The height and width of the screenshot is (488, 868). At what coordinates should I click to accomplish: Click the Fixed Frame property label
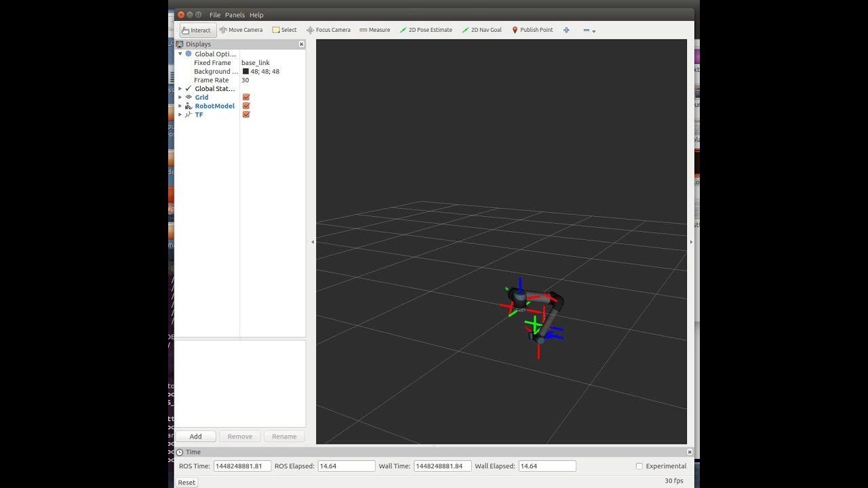click(212, 62)
